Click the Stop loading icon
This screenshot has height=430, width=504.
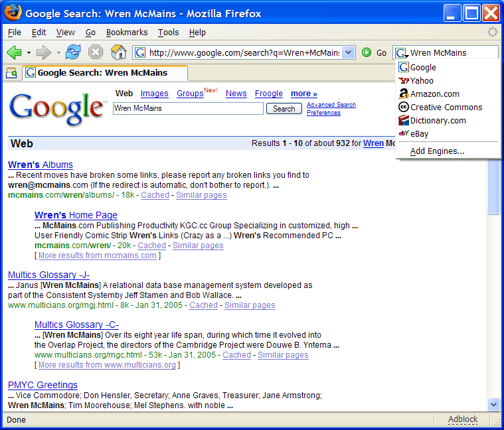pos(96,52)
